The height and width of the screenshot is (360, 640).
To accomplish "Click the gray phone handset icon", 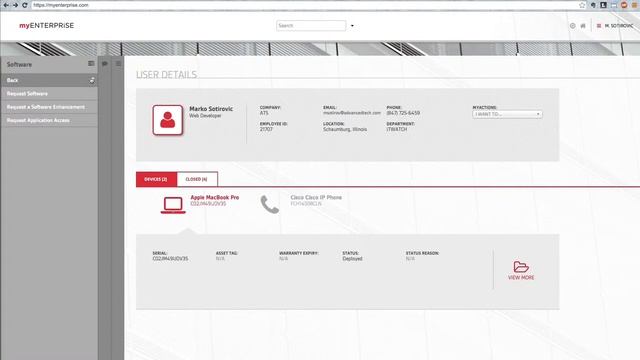I will click(x=270, y=204).
